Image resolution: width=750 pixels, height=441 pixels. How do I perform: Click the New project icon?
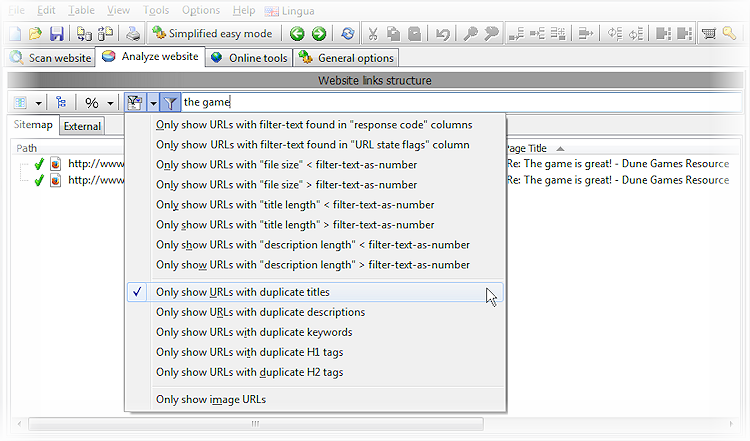(x=15, y=33)
